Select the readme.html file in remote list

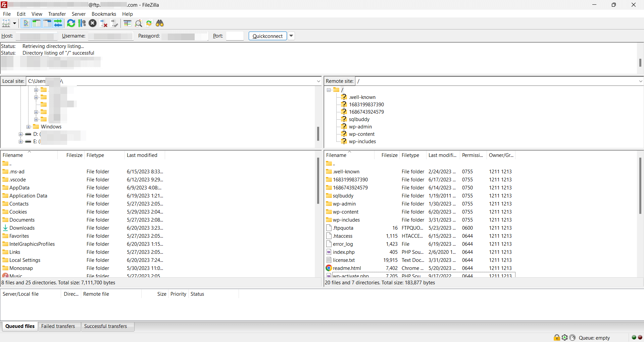tap(347, 268)
